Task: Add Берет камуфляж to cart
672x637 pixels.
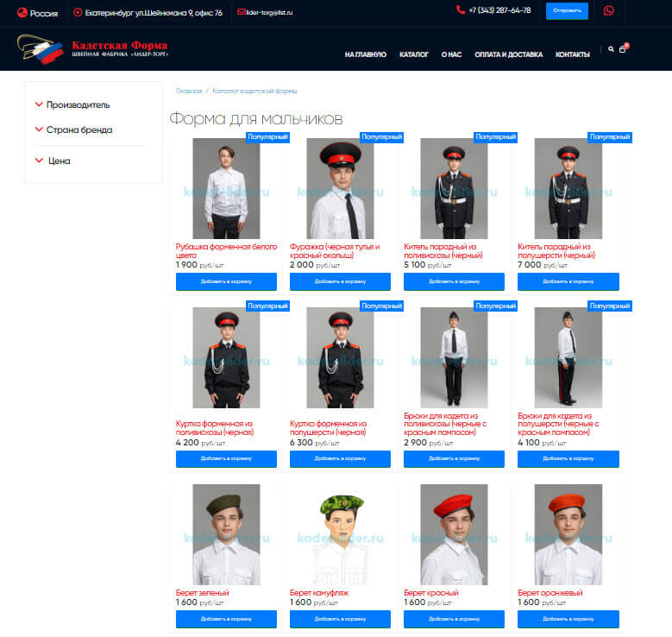Action: 340,619
